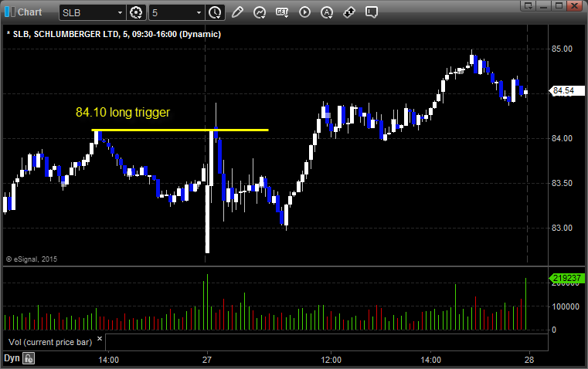This screenshot has height=369, width=588.
Task: Toggle the Dyn lock icon
Action: pos(29,358)
